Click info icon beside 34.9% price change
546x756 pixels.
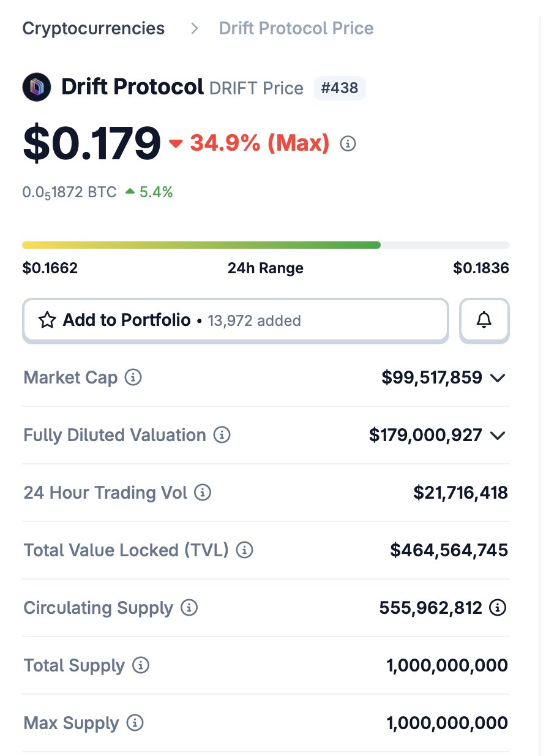pos(348,144)
